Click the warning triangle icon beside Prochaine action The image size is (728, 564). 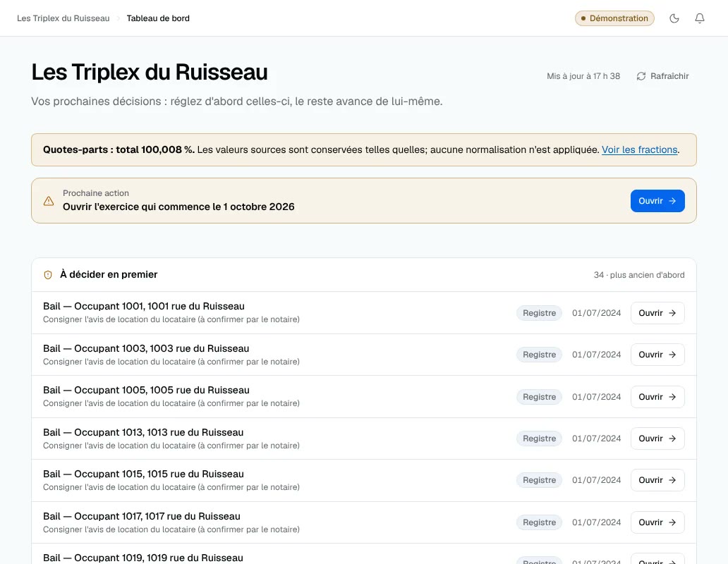(49, 201)
